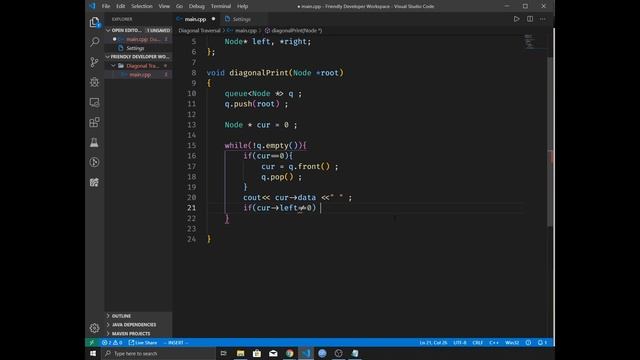Click line number 15 in the gutter
The height and width of the screenshot is (360, 640).
[x=191, y=146]
